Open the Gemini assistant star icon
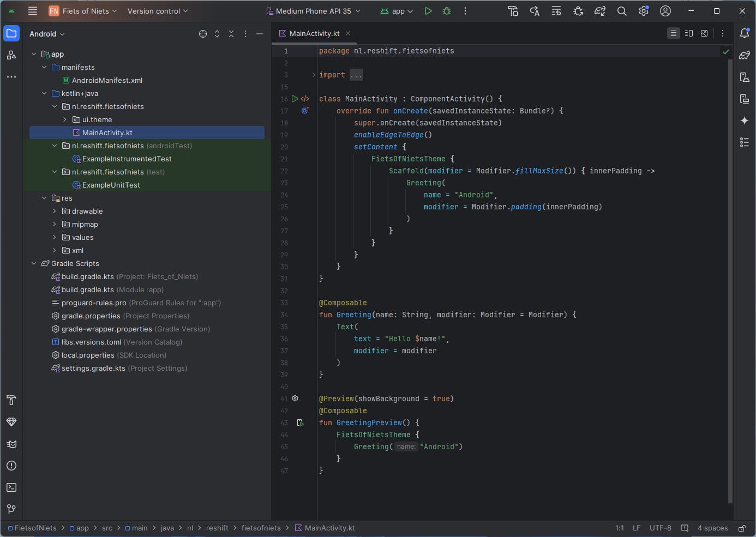 coord(745,120)
